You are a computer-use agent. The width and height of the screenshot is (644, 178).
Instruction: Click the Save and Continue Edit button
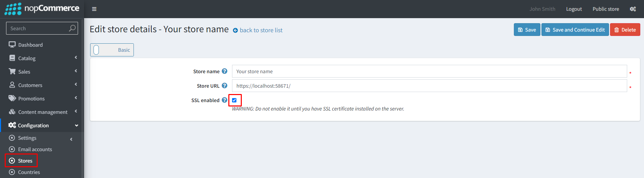(x=575, y=30)
